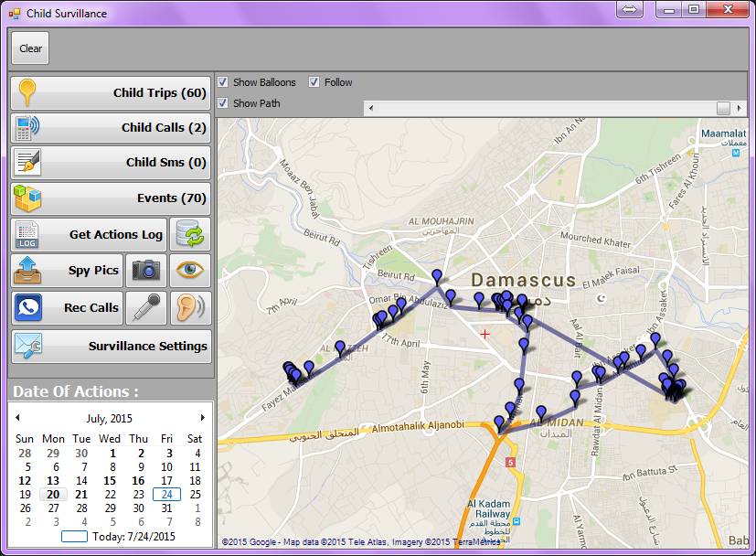Screen dimensions: 756x556
Task: Toggle the Follow checkbox
Action: click(314, 82)
